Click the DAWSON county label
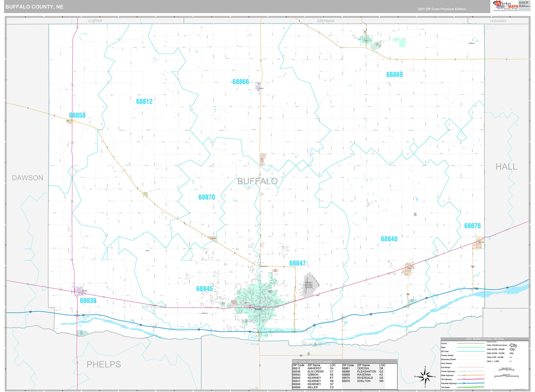535x392 pixels. pos(28,178)
